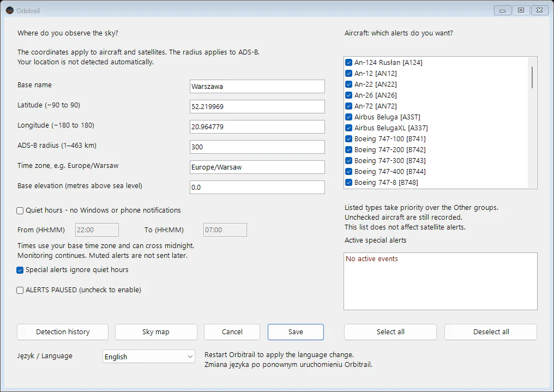Viewport: 554px width, 392px height.
Task: Enable Quiet hours checkbox
Action: 20,211
